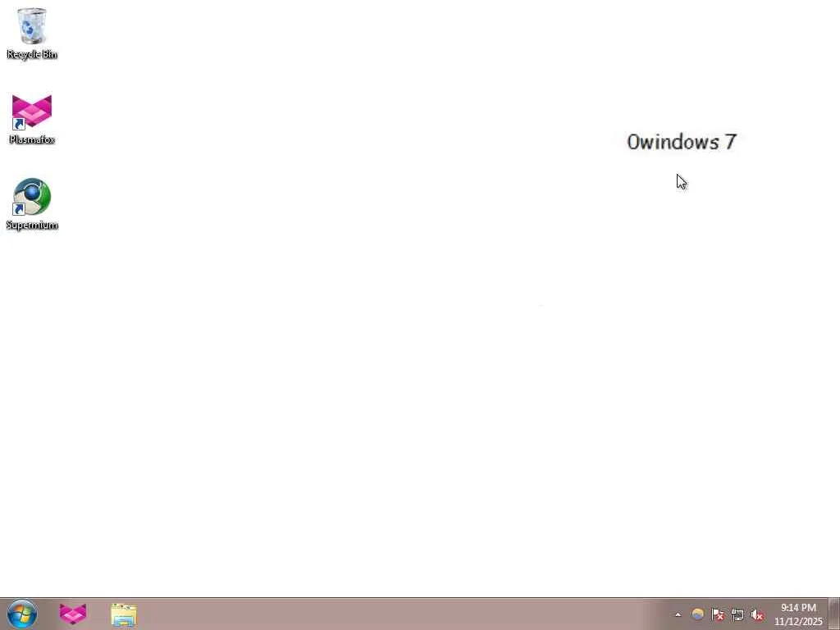This screenshot has height=630, width=840.
Task: Open the network tray icon
Action: (737, 615)
